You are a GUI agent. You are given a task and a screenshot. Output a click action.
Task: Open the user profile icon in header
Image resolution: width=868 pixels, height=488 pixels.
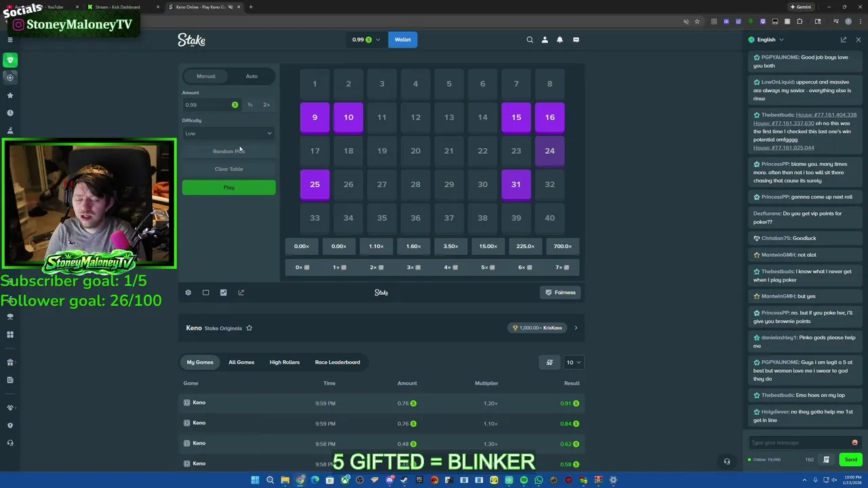[x=545, y=40]
